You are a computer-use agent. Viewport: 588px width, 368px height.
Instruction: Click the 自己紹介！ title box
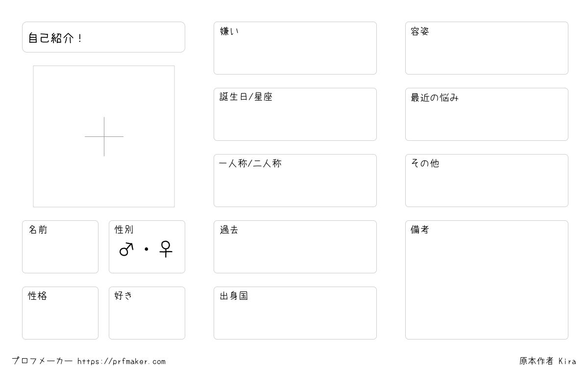(x=103, y=37)
